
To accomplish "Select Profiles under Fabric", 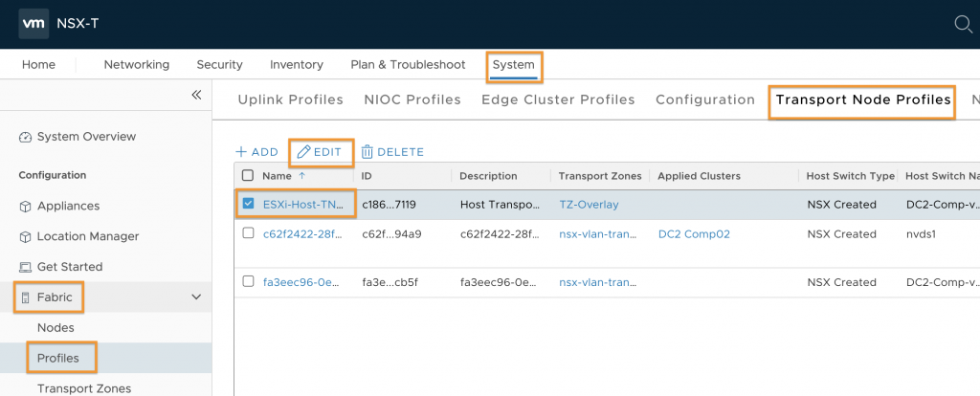I will [x=58, y=359].
